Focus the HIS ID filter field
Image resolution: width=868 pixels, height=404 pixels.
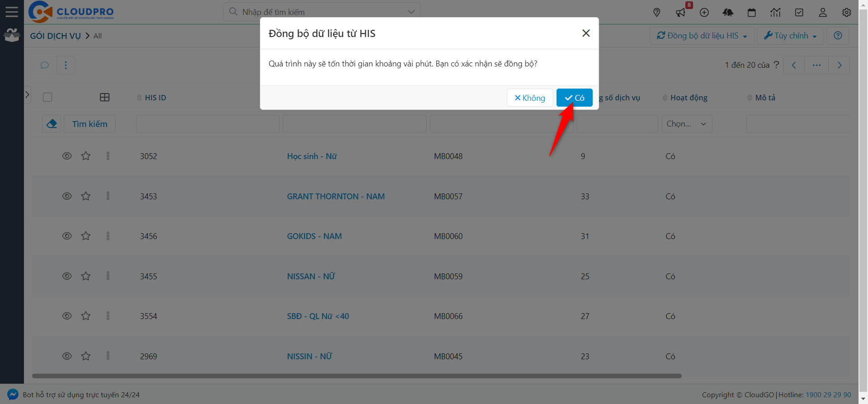click(x=208, y=124)
